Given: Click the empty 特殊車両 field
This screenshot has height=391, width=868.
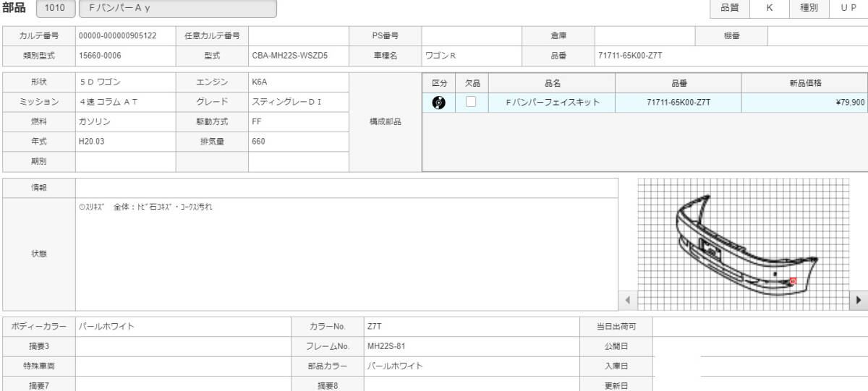Looking at the screenshot, I should click(x=183, y=366).
